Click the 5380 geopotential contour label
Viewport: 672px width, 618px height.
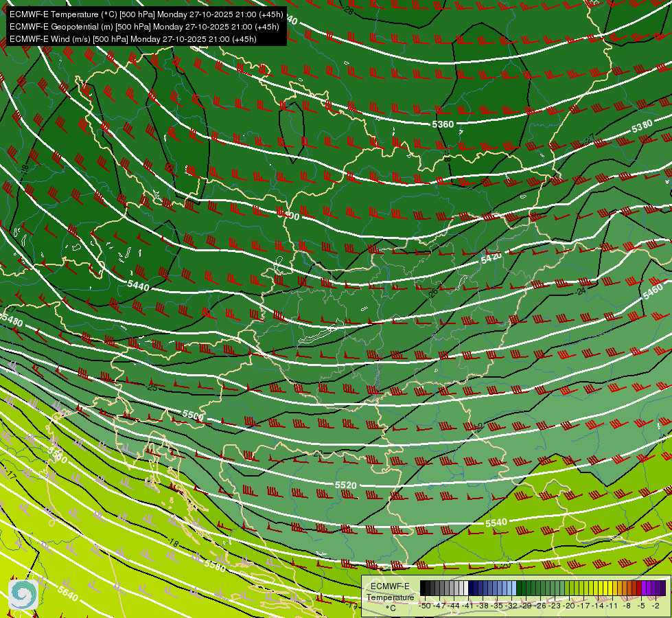pyautogui.click(x=642, y=126)
